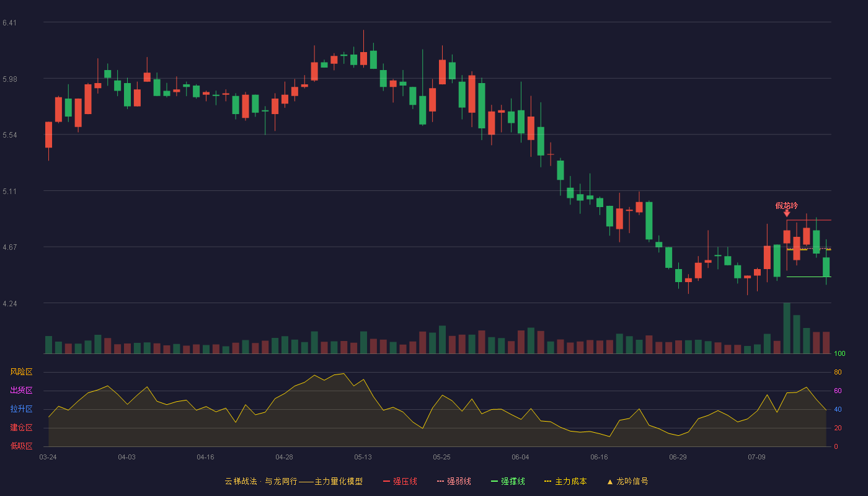Click the pink dashed icon before 强弱线
868x496 pixels.
(x=440, y=482)
